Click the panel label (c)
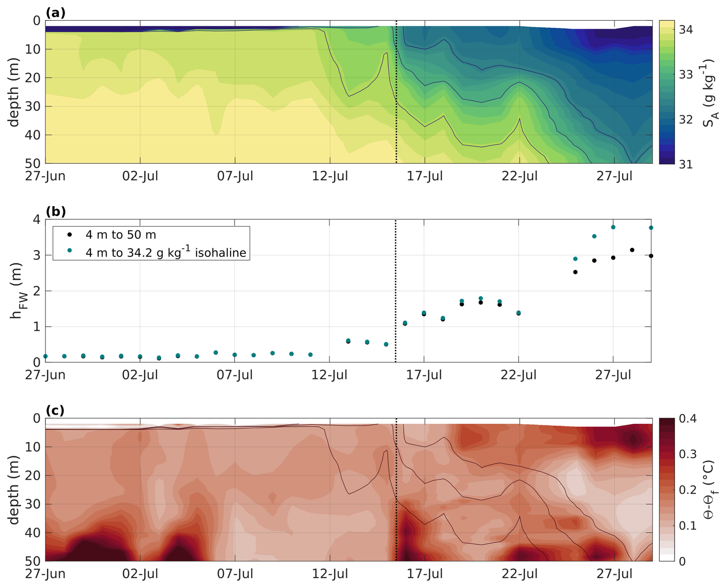 (56, 410)
